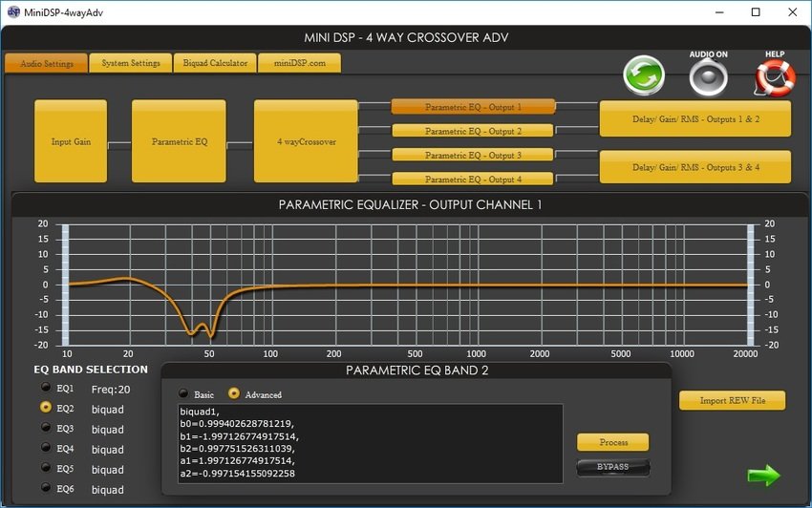Screen dimensions: 812x508
Task: Click the left blue edge bar of the EQ graph
Action: (65, 285)
